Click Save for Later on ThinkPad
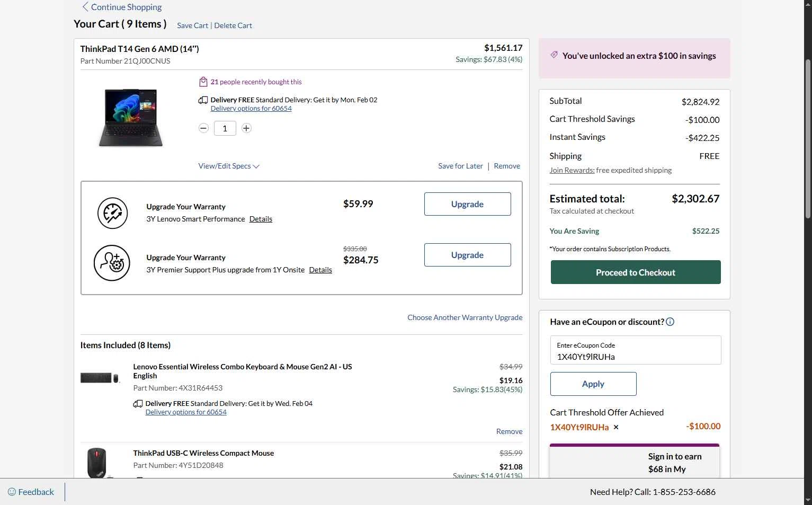Viewport: 812px width, 505px height. pyautogui.click(x=460, y=166)
